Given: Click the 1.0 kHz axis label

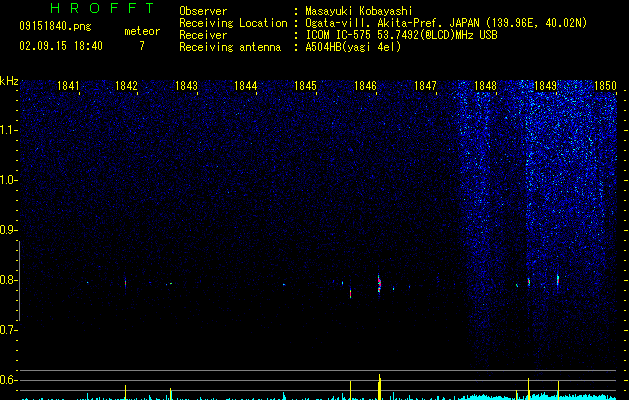Looking at the screenshot, I should pos(8,180).
